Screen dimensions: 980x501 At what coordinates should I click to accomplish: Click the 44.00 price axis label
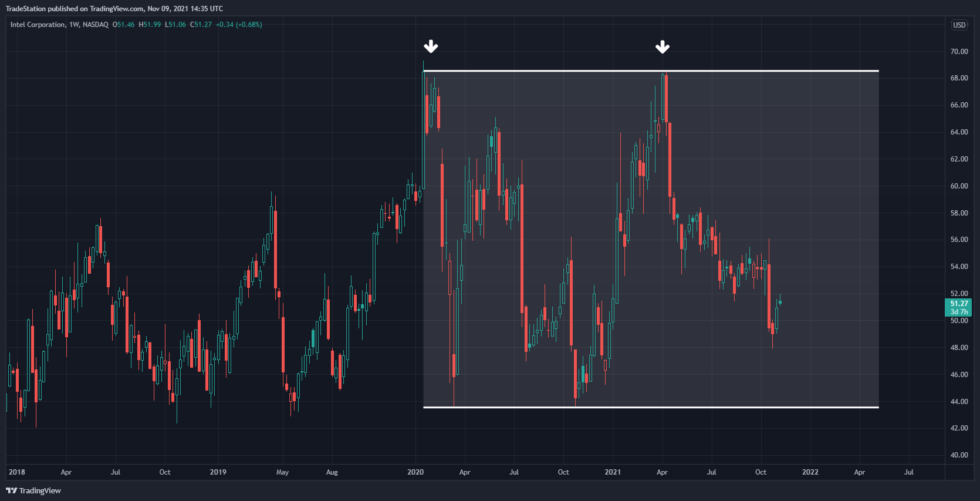pos(959,402)
